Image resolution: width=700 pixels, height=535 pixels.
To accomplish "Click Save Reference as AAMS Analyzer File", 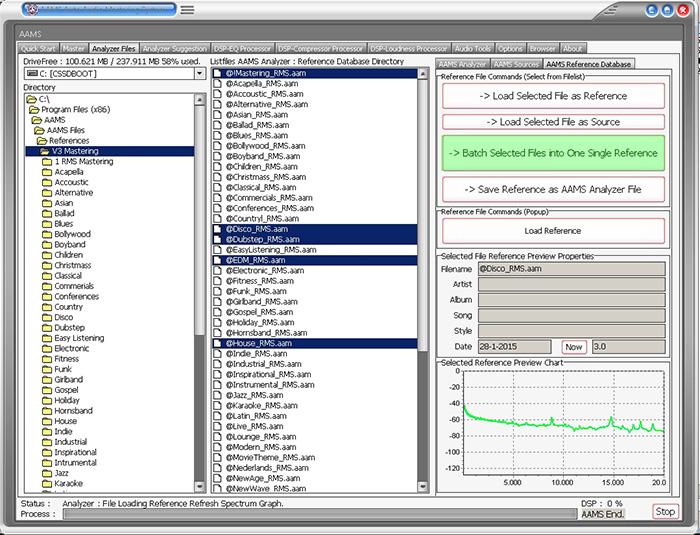I will coord(553,189).
